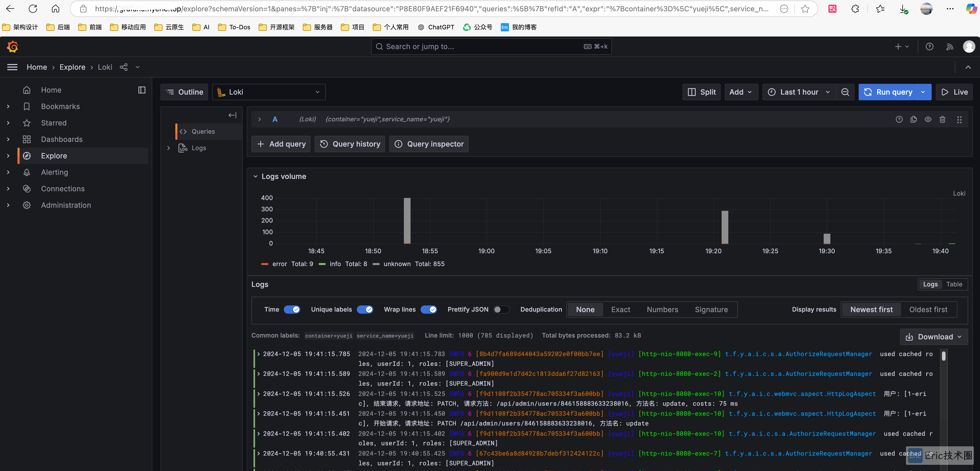This screenshot has height=471, width=980.
Task: Show query A help icon
Action: pos(899,120)
